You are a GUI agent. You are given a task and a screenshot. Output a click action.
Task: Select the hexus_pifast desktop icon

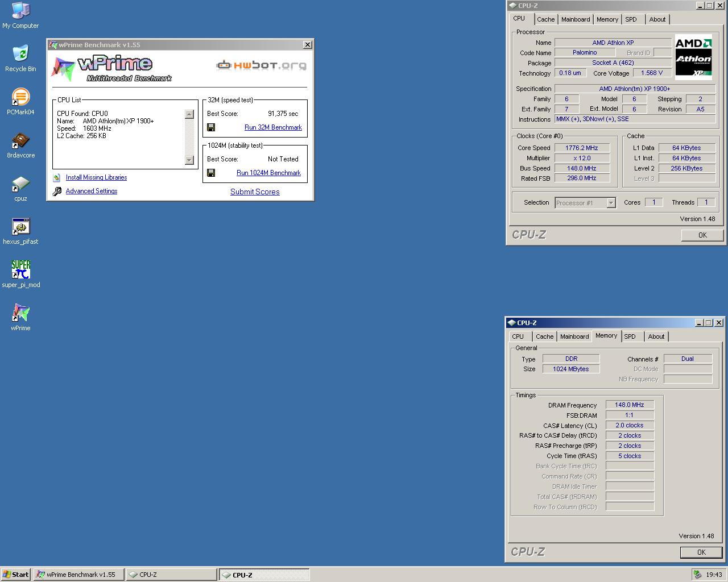click(20, 231)
